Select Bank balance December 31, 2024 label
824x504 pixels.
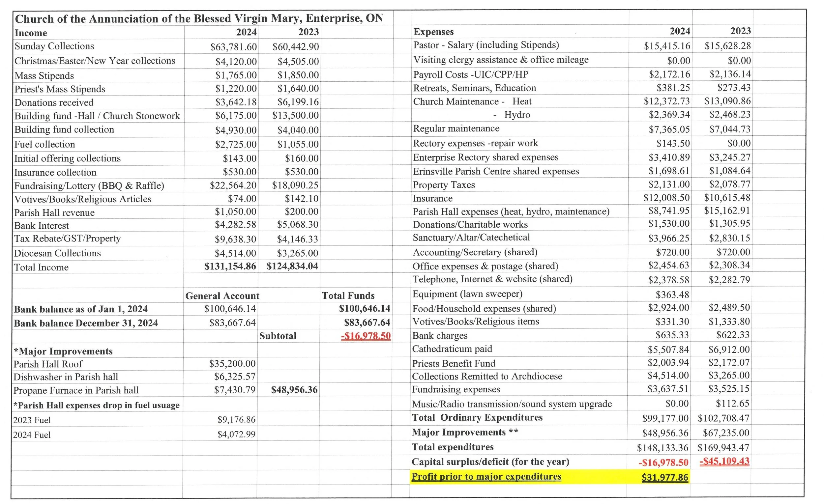click(86, 323)
